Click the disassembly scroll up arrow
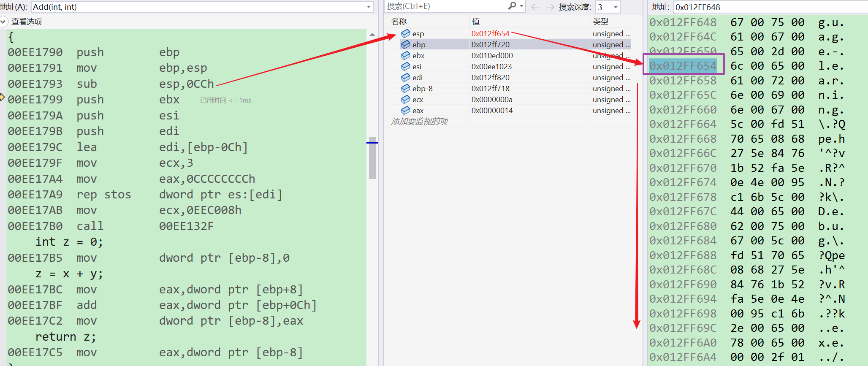868x366 pixels. (372, 35)
